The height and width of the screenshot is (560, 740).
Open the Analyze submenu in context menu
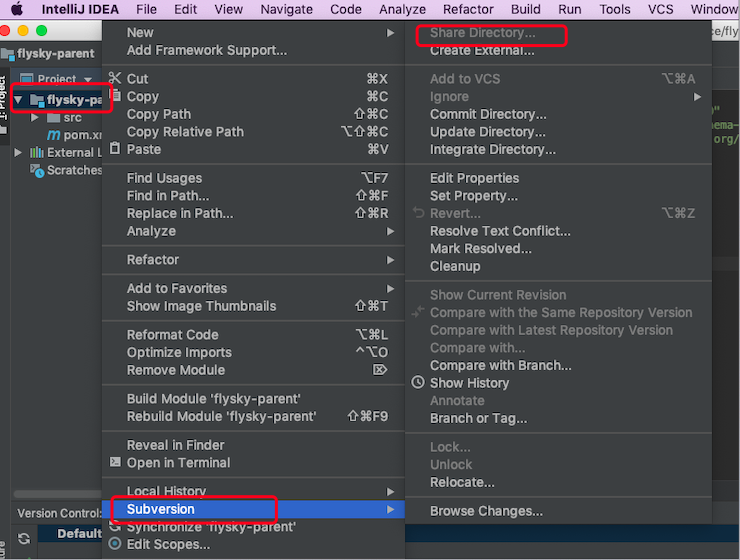[253, 231]
